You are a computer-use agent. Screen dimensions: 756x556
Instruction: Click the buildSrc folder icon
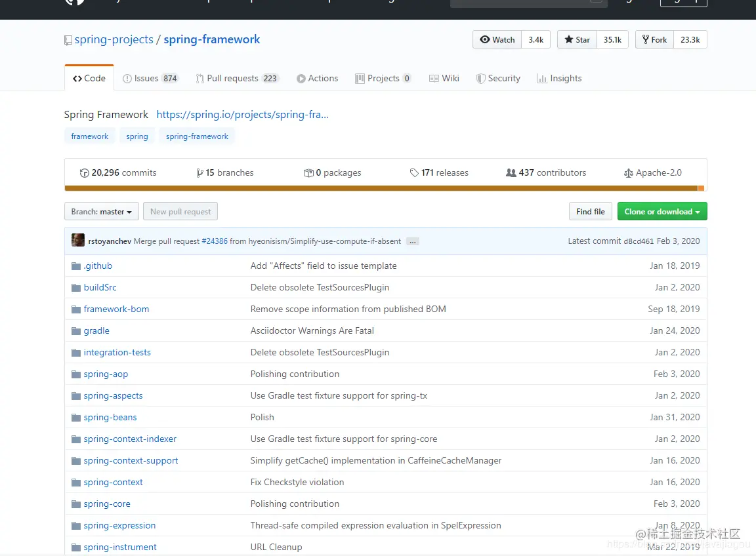(76, 288)
